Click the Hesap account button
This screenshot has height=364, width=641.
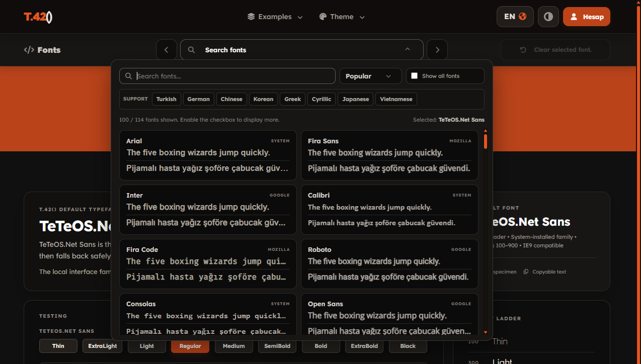point(587,17)
